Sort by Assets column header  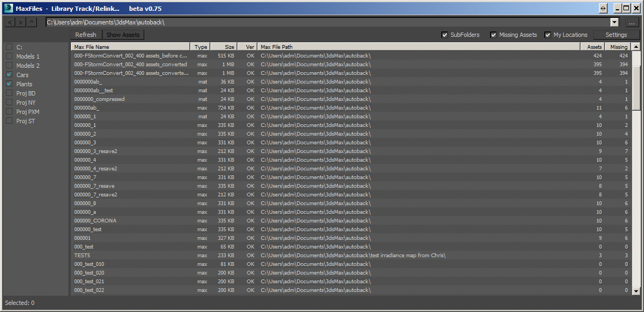593,47
